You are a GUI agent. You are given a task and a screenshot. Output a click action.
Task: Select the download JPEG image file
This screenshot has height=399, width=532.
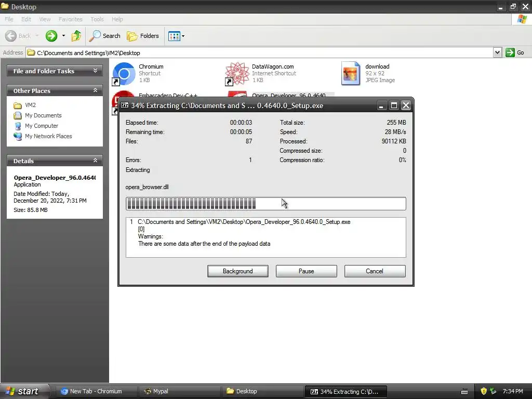tap(351, 73)
